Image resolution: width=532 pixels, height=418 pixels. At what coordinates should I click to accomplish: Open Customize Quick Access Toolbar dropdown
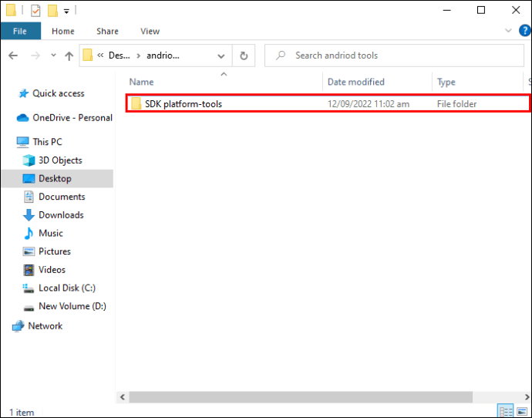coord(66,12)
